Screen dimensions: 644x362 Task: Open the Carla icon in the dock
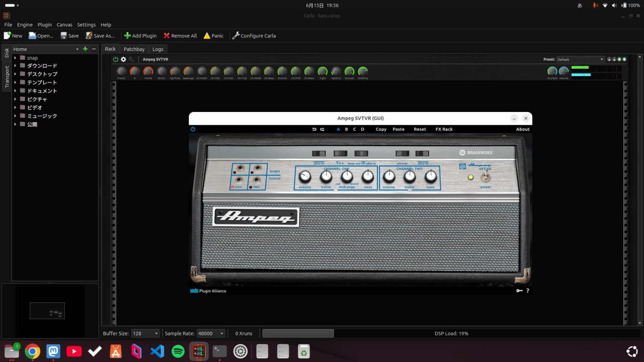(198, 351)
